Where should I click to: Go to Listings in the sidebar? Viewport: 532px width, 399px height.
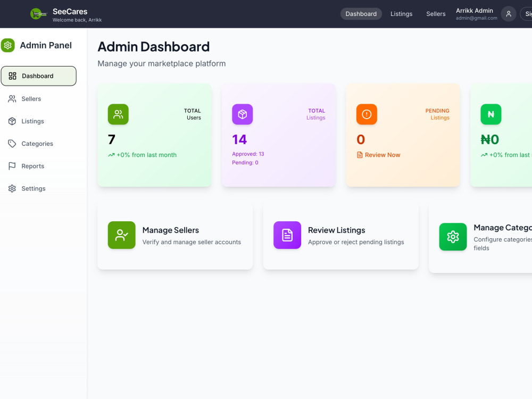point(39,121)
